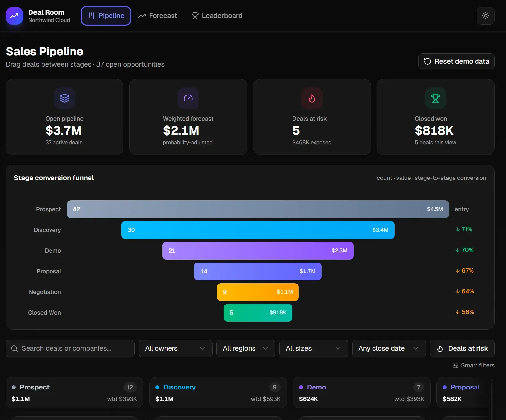Image resolution: width=506 pixels, height=420 pixels.
Task: Click the Demo column header
Action: coord(362,392)
